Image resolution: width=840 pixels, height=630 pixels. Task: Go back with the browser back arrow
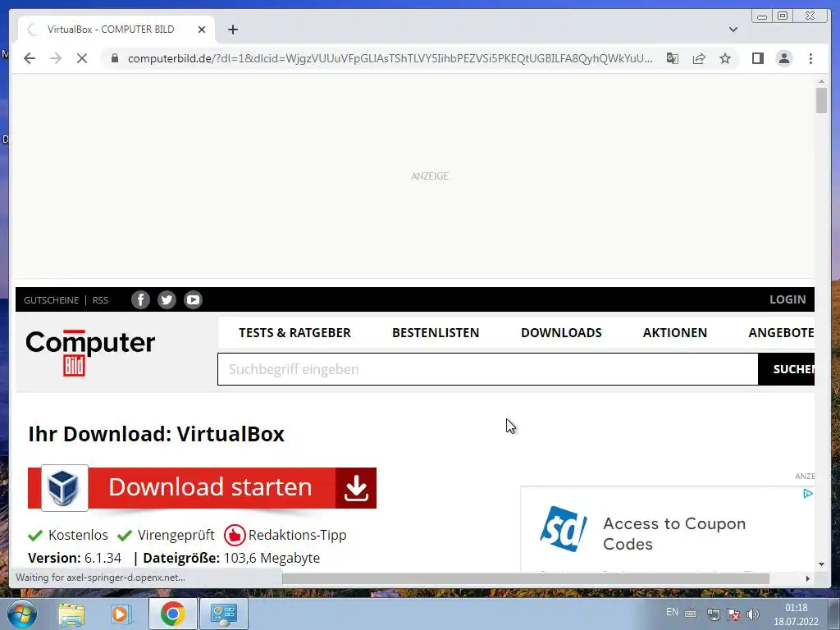pos(30,58)
